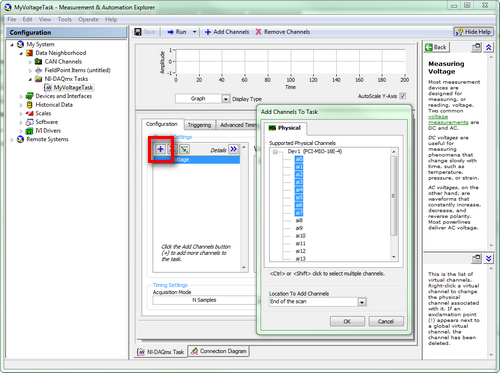Expand lower help pane with double-down arrows
The height and width of the screenshot is (373, 500).
pos(488,258)
